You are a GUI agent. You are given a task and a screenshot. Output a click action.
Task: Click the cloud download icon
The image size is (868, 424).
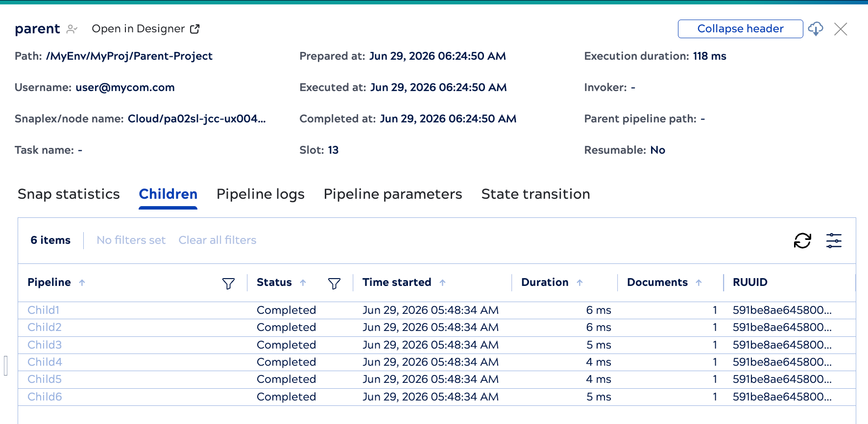tap(816, 29)
